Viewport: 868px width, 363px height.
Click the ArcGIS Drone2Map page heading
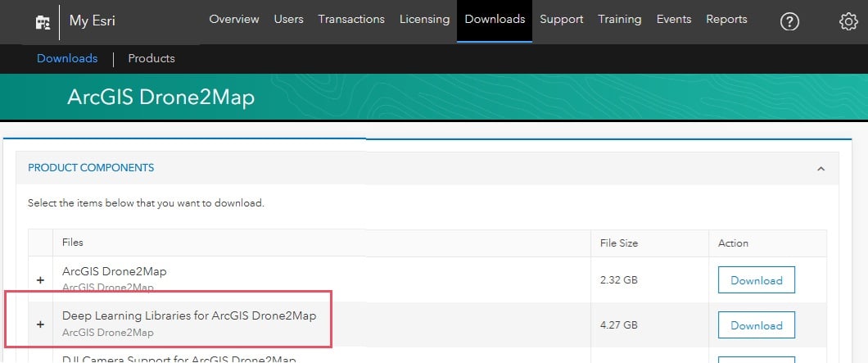[161, 98]
